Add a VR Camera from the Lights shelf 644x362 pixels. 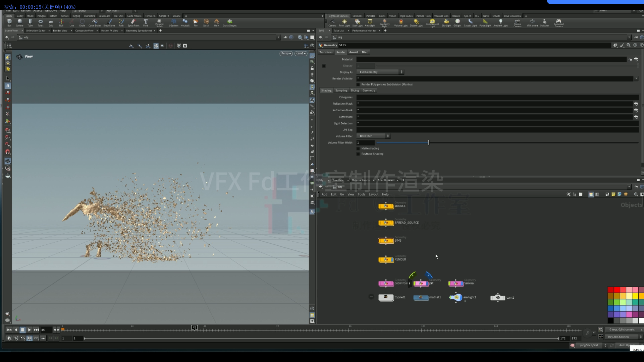click(x=532, y=22)
